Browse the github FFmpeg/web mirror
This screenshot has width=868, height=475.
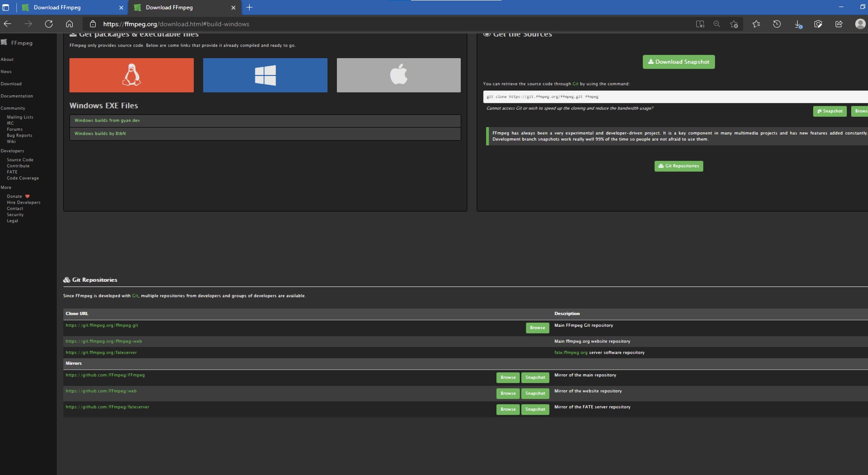point(508,393)
